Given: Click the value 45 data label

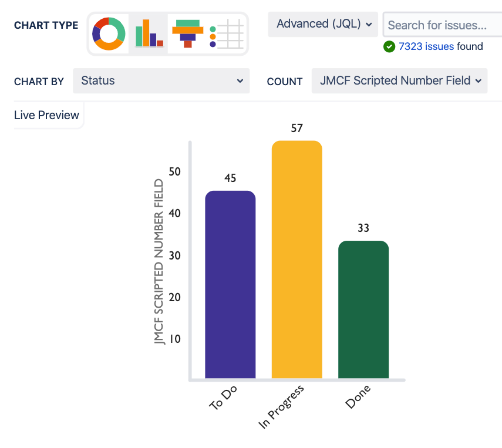Looking at the screenshot, I should 230,178.
